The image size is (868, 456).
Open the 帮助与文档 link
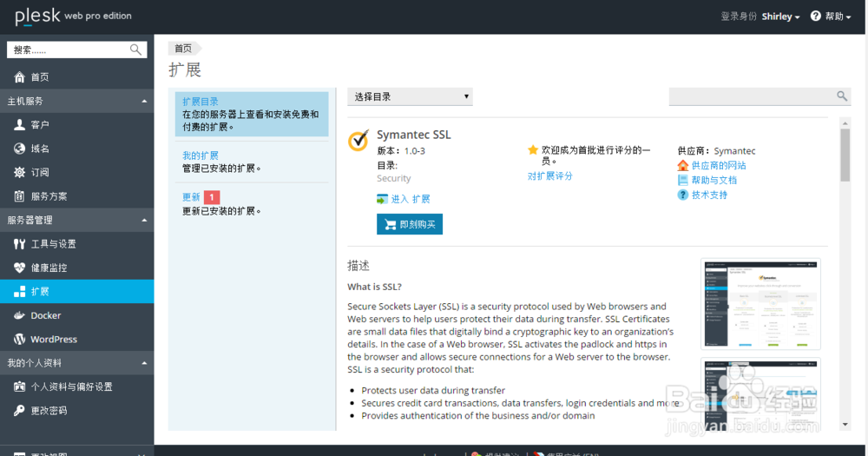click(x=714, y=180)
